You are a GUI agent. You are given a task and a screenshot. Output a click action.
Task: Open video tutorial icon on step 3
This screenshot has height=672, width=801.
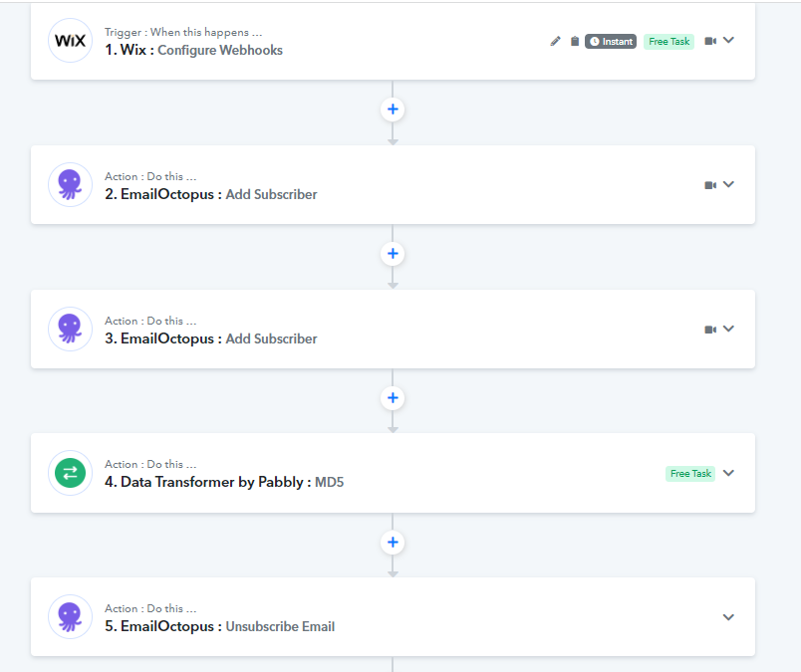710,330
